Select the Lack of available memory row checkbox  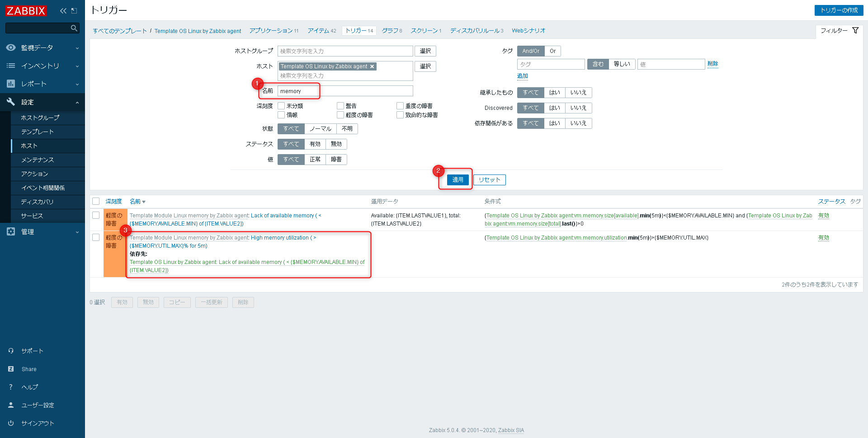pyautogui.click(x=96, y=215)
